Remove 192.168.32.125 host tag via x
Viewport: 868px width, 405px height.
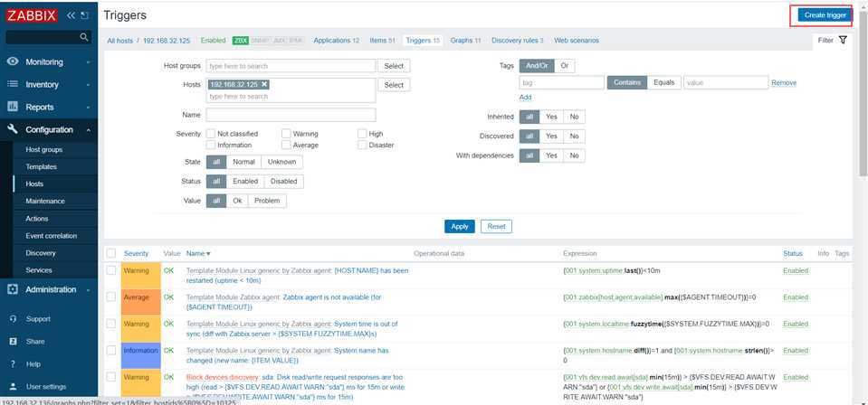264,85
